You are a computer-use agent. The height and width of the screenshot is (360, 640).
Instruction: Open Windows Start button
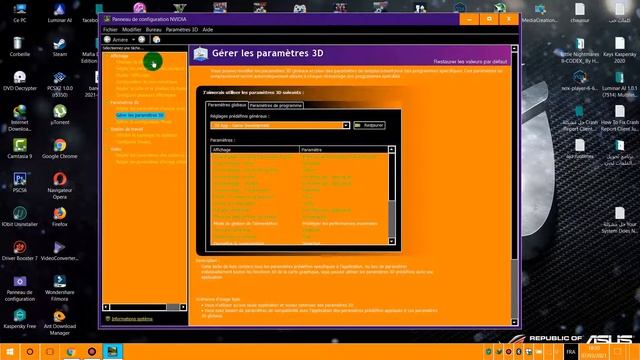point(10,352)
